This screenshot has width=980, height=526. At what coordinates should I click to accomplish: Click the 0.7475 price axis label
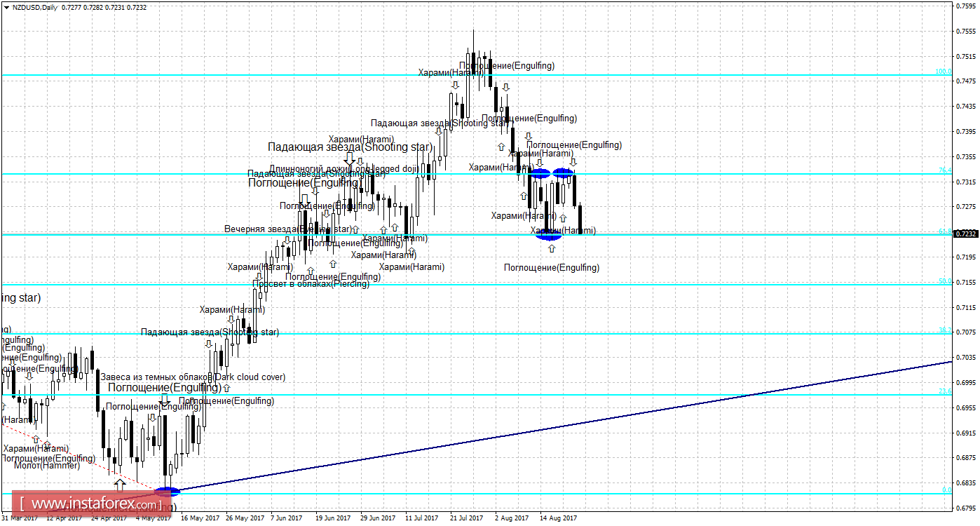[965, 81]
